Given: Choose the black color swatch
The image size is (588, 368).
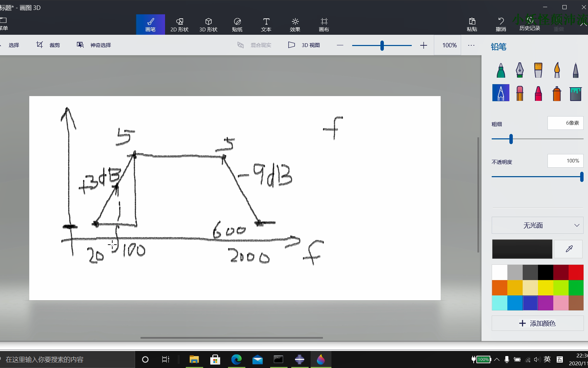Looking at the screenshot, I should pyautogui.click(x=545, y=273).
